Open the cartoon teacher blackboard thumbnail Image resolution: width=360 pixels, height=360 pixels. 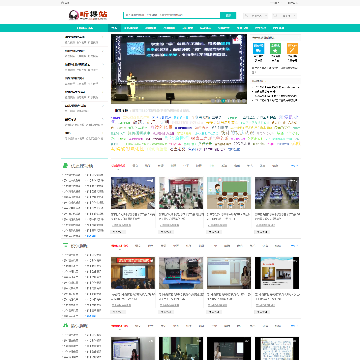[x=229, y=193]
